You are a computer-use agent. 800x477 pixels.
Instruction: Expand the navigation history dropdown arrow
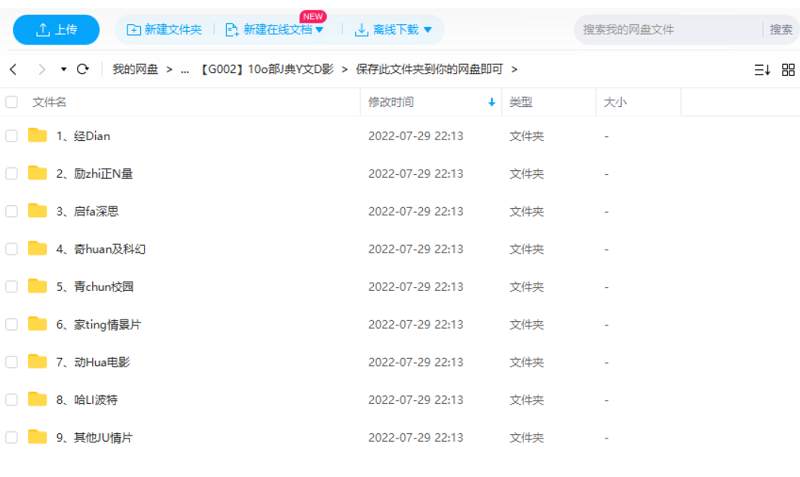(x=64, y=69)
